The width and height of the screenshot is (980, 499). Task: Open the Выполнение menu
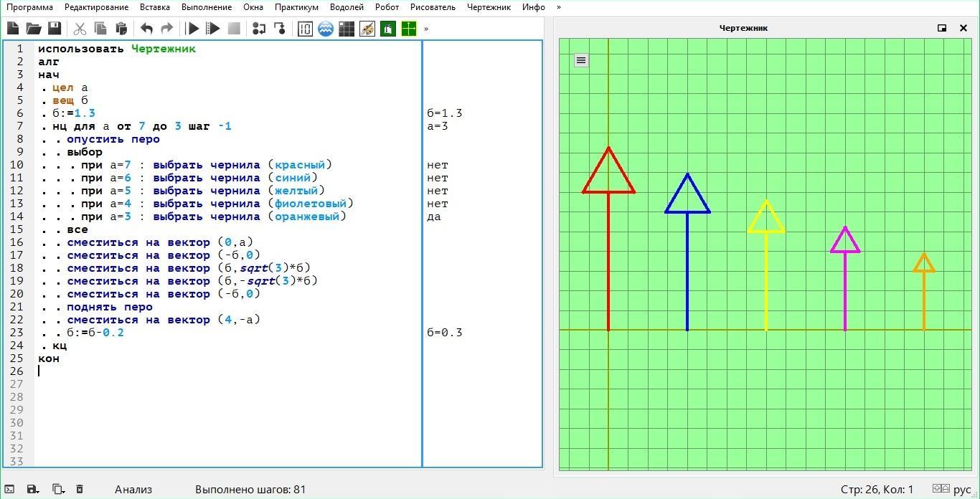pos(207,7)
